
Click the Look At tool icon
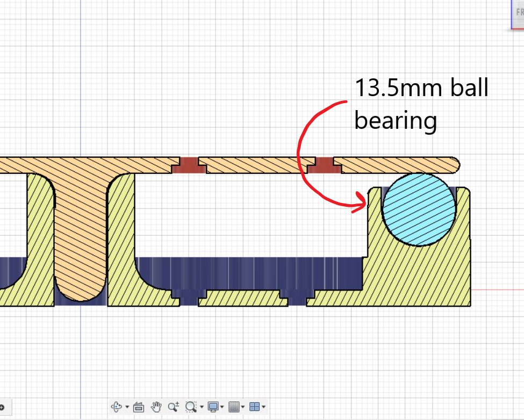click(x=138, y=407)
